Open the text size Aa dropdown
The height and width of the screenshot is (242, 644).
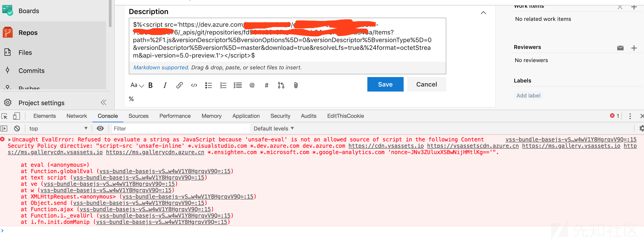click(137, 85)
